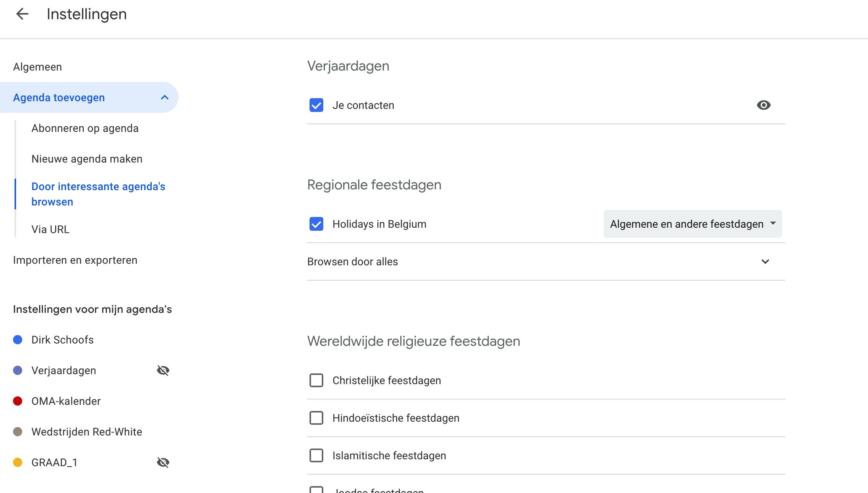
Task: Click the purple Verjaardagen color dot
Action: click(18, 370)
